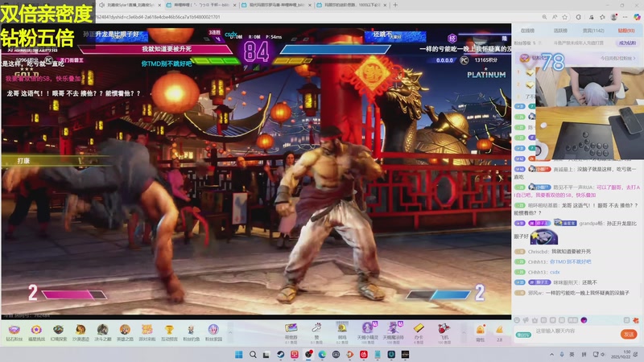
Task: Open the browser profile avatar
Action: click(x=614, y=17)
